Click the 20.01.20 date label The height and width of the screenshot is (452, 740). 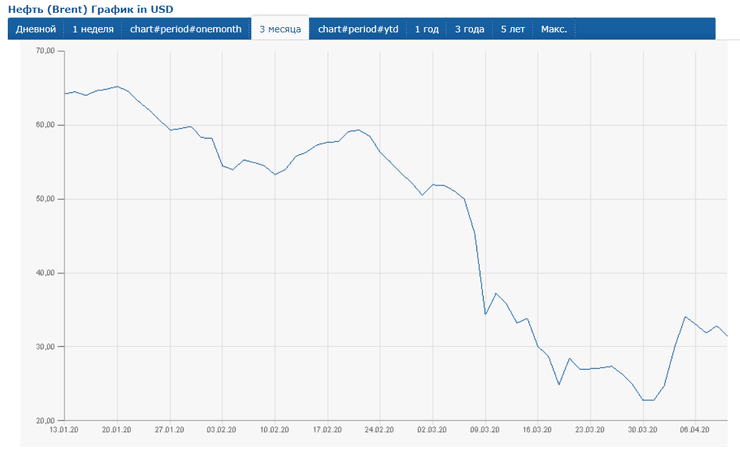click(x=117, y=430)
